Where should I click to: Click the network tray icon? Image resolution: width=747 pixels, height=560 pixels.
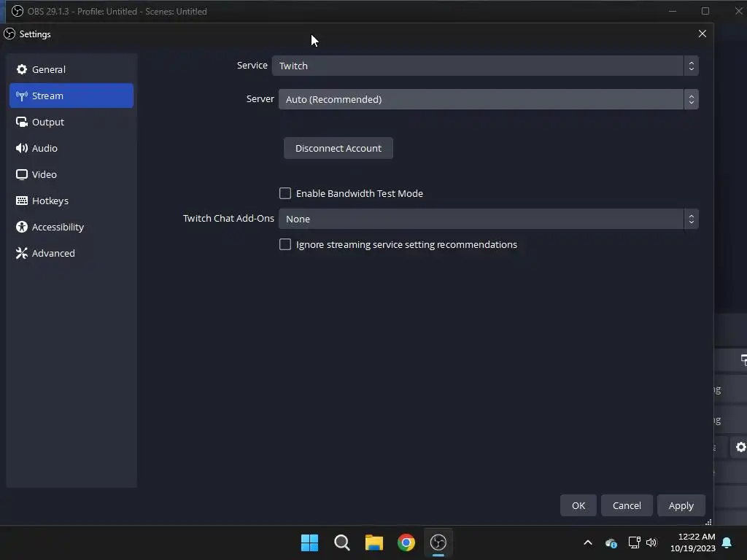click(x=634, y=542)
